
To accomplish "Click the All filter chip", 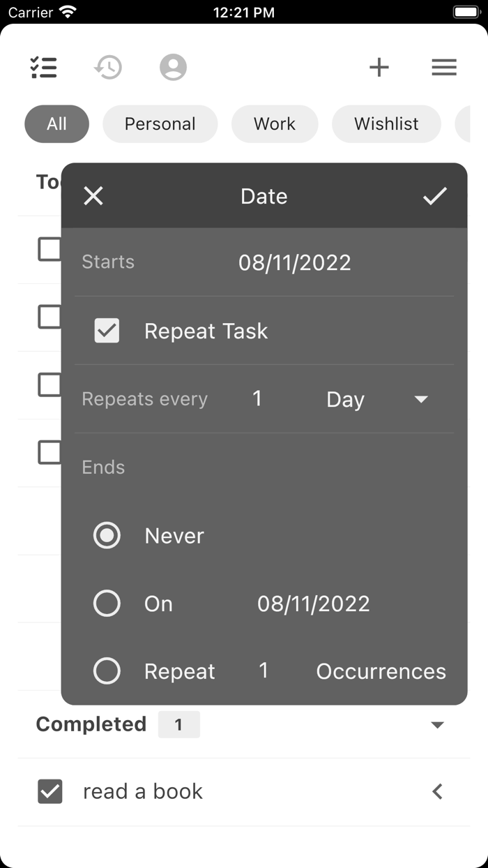I will tap(56, 124).
